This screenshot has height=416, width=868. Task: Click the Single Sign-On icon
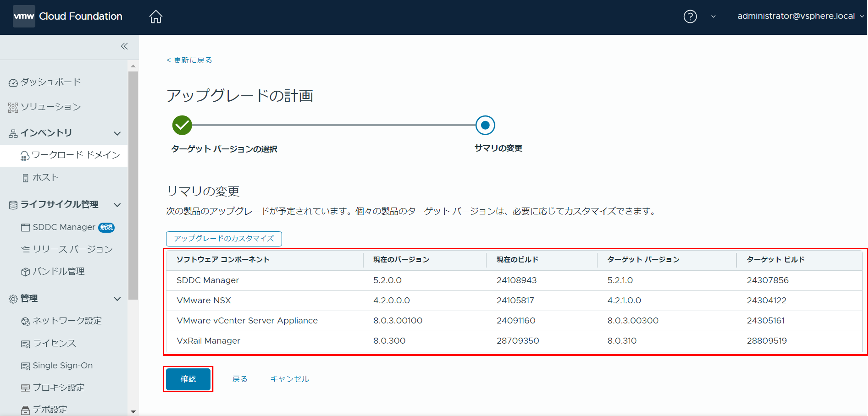[25, 366]
